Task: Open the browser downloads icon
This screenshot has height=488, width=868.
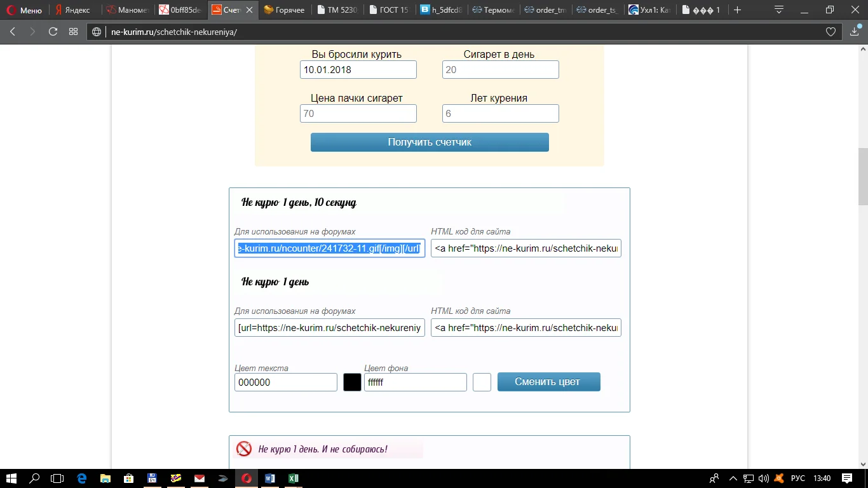Action: [855, 32]
